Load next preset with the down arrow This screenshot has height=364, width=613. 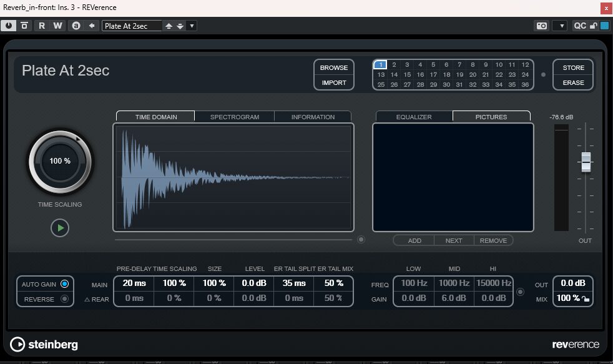(180, 26)
